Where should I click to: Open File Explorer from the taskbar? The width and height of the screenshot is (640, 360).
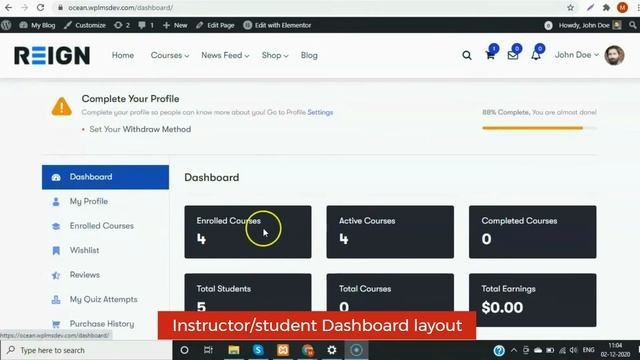[x=233, y=350]
